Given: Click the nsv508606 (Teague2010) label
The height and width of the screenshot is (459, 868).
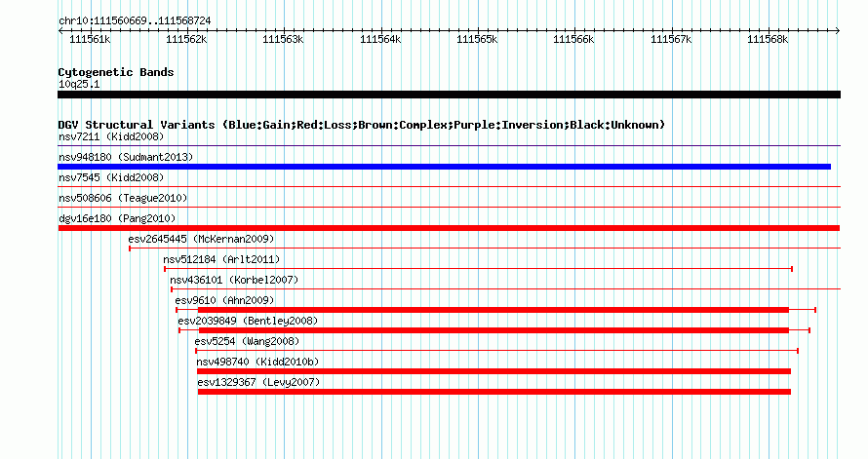Looking at the screenshot, I should pos(123,198).
